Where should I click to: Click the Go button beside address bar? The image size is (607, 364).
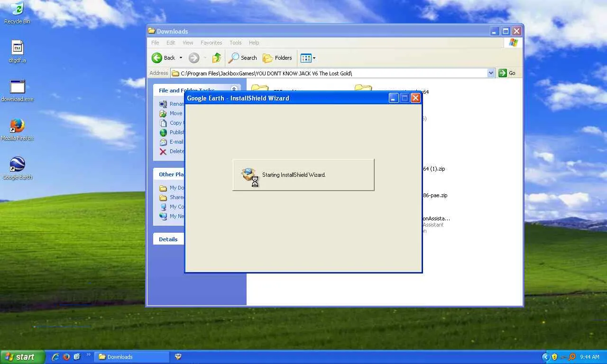(507, 73)
